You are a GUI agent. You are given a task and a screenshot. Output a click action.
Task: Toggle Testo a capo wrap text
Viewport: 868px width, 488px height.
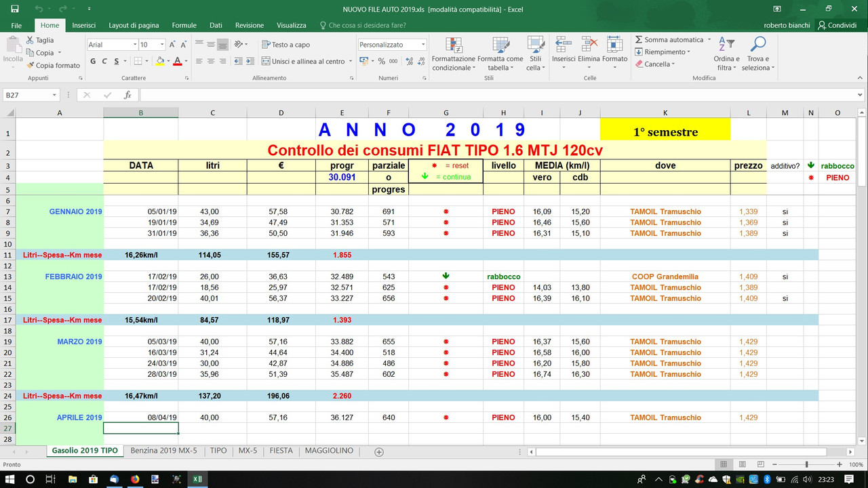pos(285,45)
